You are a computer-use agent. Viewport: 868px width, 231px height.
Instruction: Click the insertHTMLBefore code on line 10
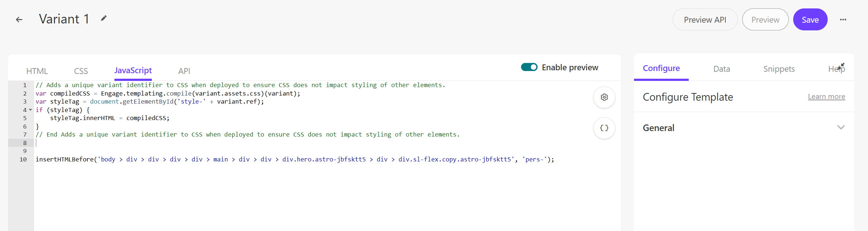65,159
